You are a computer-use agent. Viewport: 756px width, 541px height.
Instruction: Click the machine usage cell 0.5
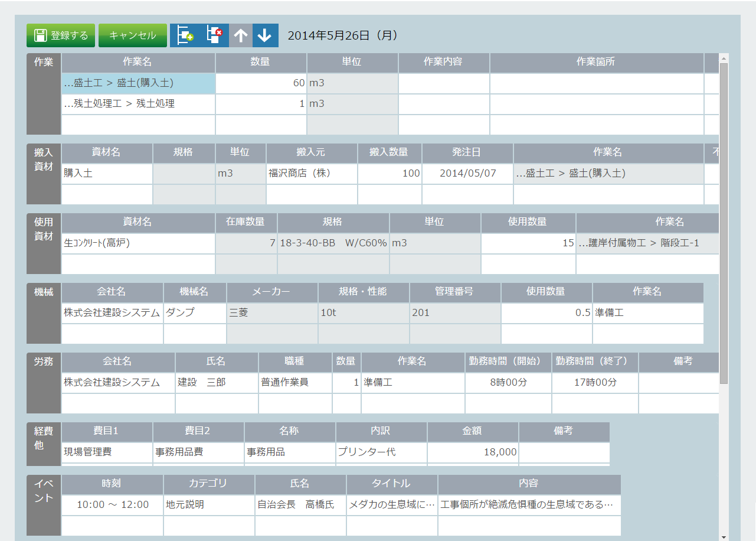pos(546,313)
